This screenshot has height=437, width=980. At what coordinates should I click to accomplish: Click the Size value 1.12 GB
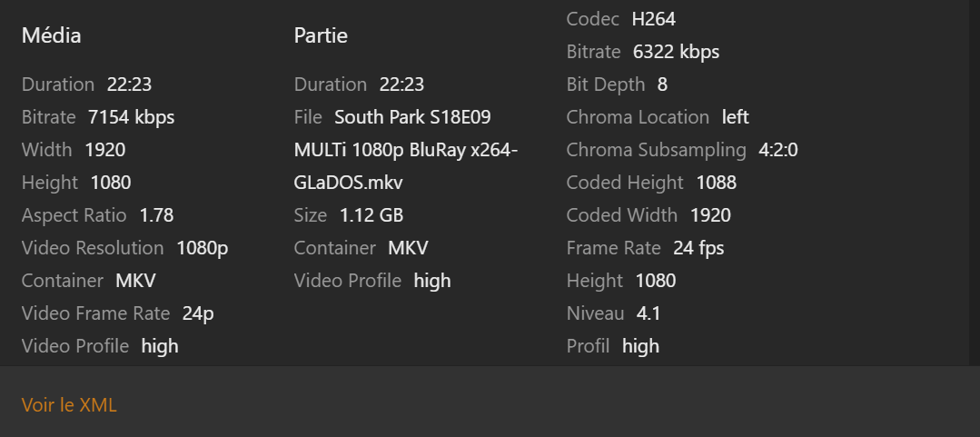click(x=371, y=215)
